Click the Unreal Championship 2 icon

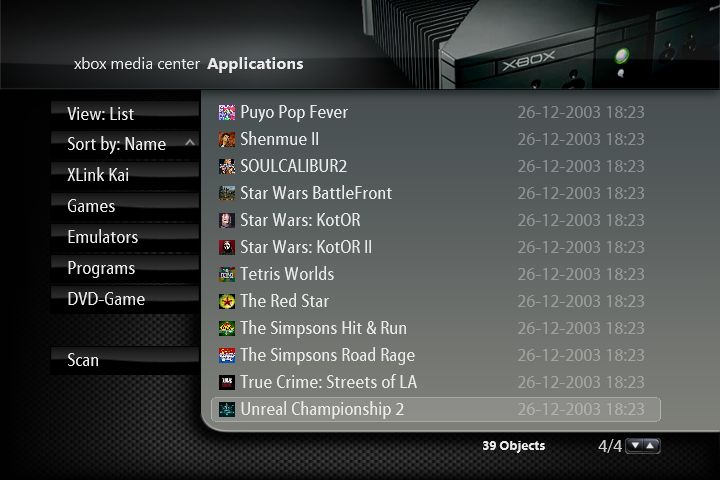[x=227, y=409]
